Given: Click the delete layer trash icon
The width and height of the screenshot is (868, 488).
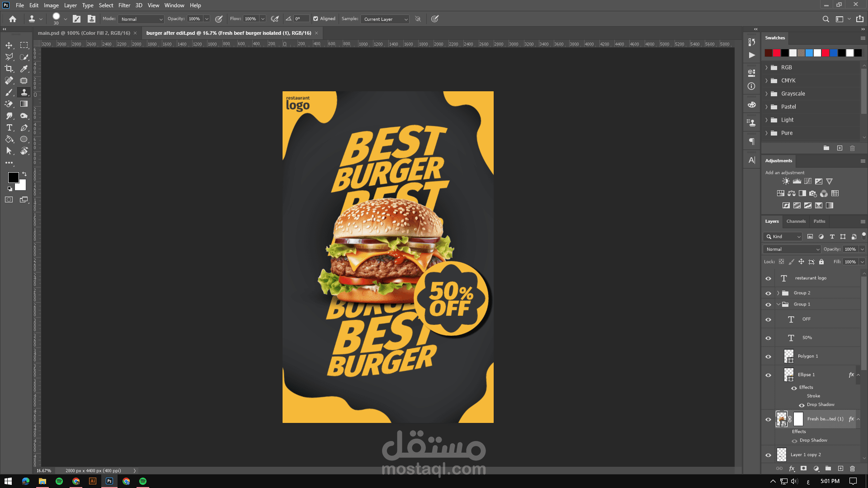Looking at the screenshot, I should [852, 469].
